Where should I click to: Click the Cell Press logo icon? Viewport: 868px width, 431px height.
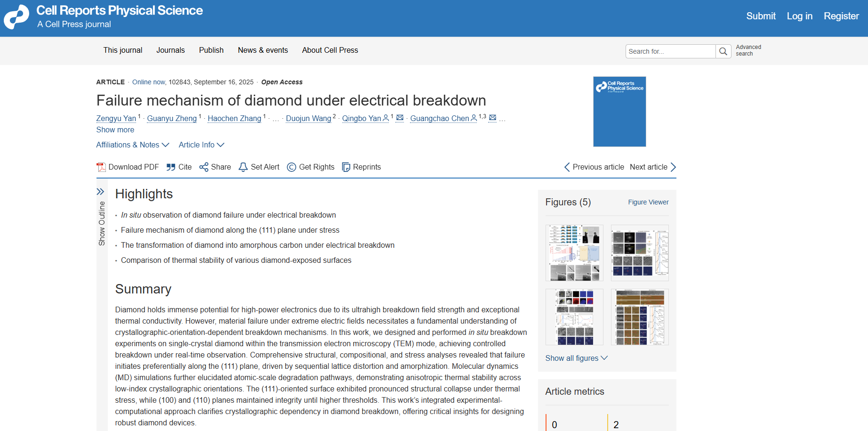tap(16, 17)
